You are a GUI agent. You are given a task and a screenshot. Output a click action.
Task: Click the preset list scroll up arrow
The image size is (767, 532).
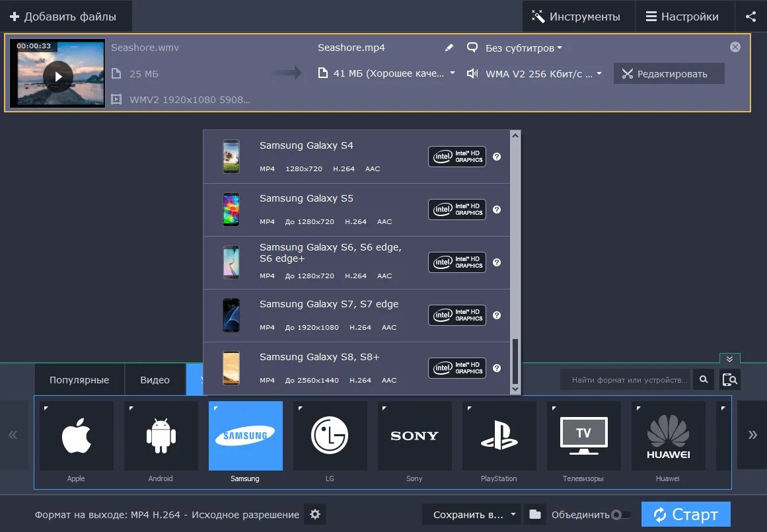(515, 135)
